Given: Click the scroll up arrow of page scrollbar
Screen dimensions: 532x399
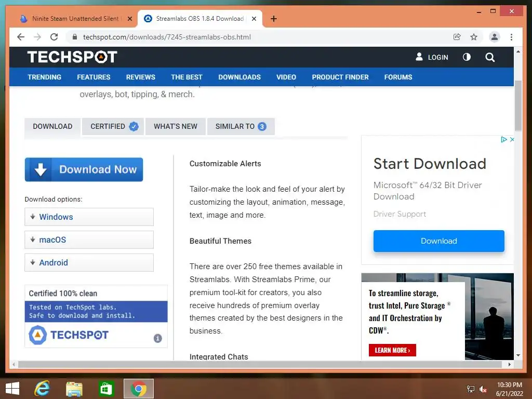Looking at the screenshot, I should point(518,51).
